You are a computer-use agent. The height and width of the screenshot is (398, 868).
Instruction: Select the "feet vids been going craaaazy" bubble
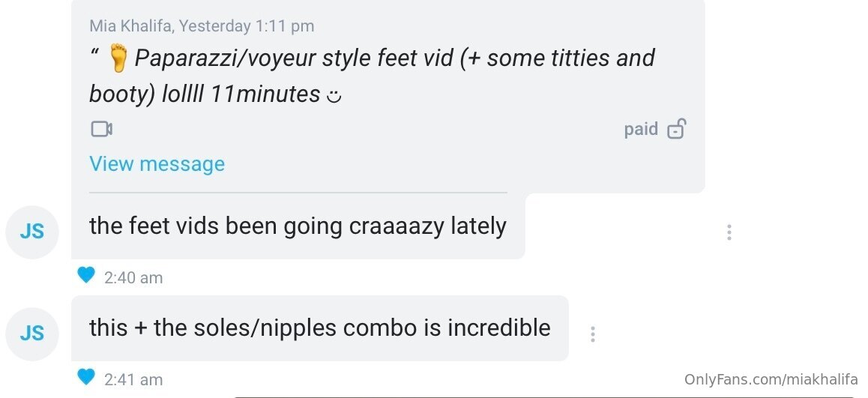pyautogui.click(x=298, y=226)
